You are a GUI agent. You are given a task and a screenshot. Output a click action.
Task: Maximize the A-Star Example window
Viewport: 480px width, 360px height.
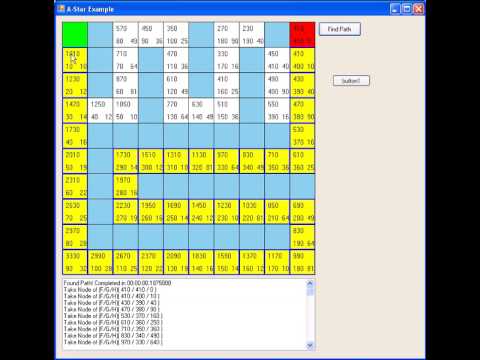(x=407, y=9)
